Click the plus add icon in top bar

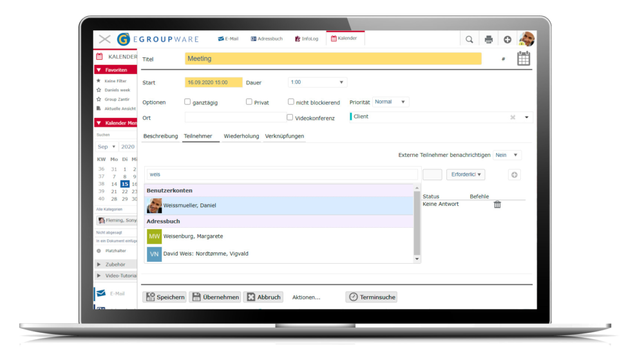507,39
